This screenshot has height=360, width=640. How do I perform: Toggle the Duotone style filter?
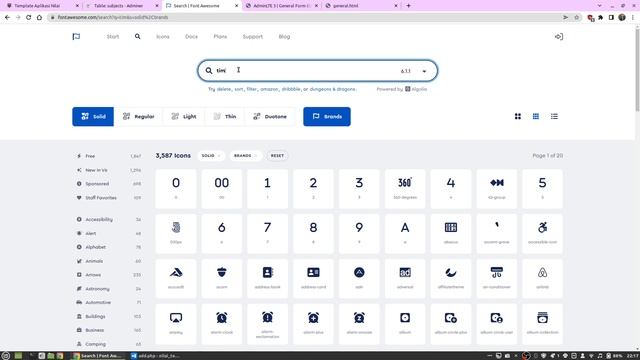270,117
